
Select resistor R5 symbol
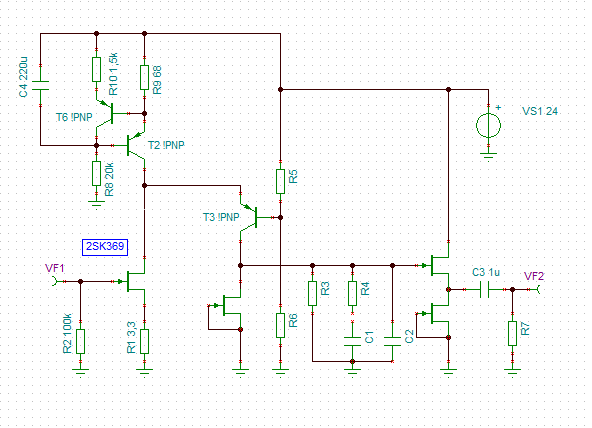click(x=280, y=182)
